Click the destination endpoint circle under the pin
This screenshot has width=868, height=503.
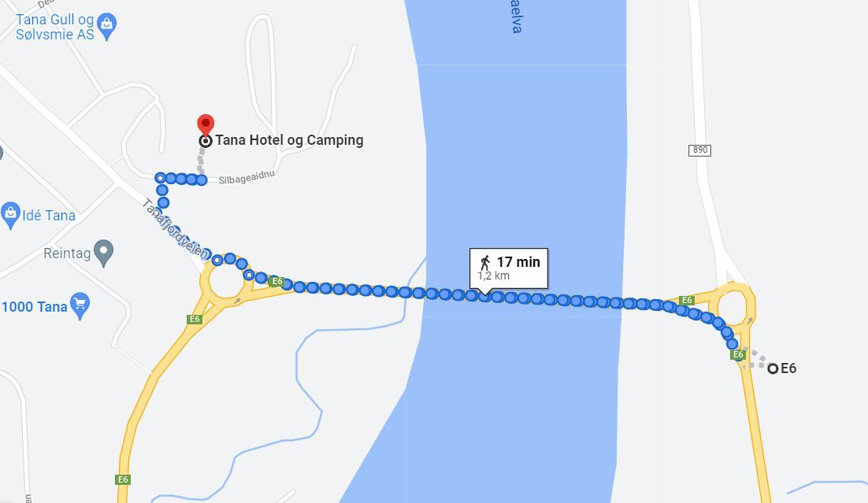tap(206, 141)
